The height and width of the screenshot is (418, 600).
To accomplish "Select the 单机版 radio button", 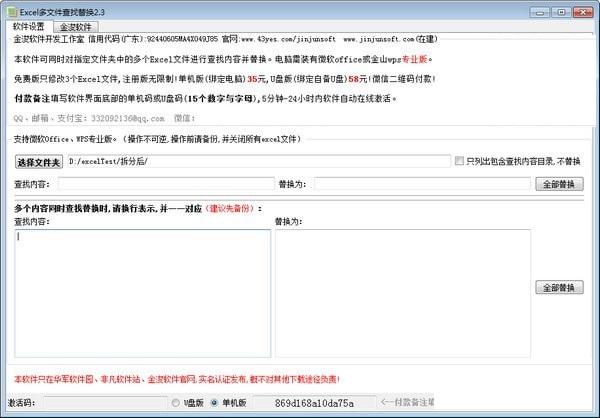I will [x=214, y=403].
